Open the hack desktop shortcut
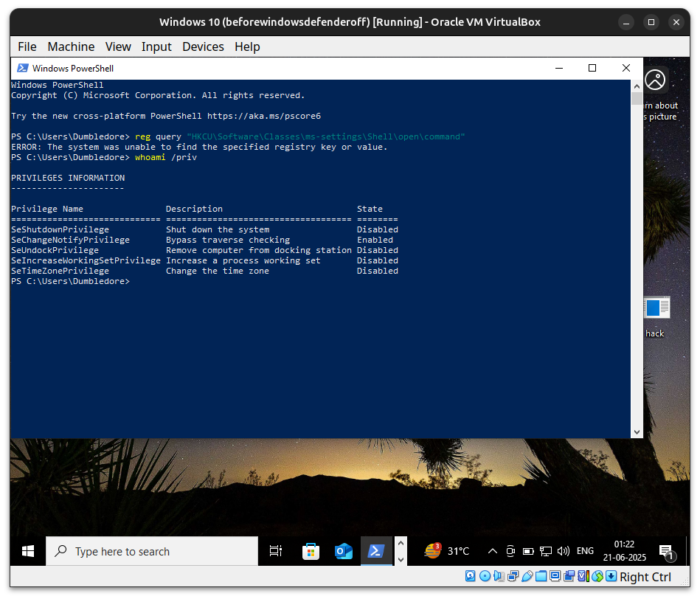The width and height of the screenshot is (700, 599). click(x=656, y=317)
